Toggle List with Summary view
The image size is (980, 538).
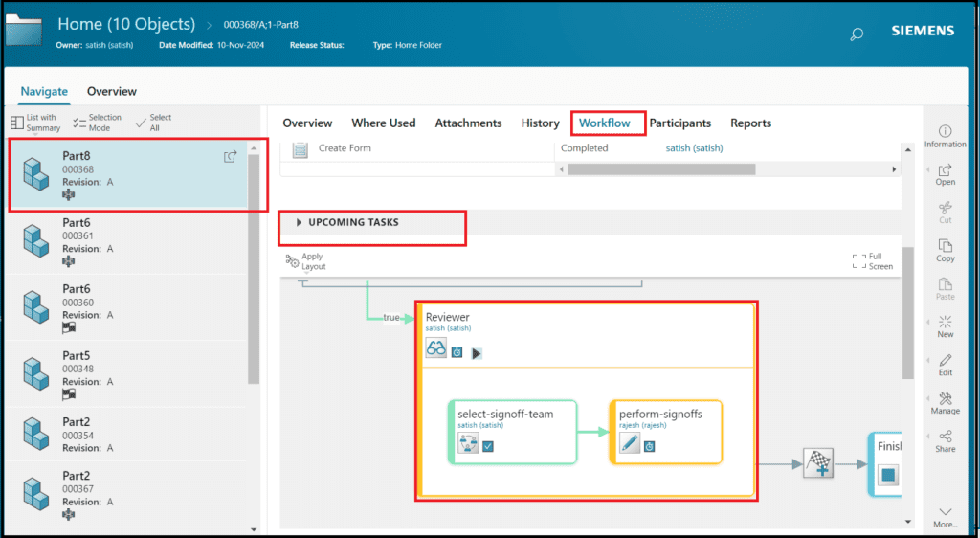17,122
